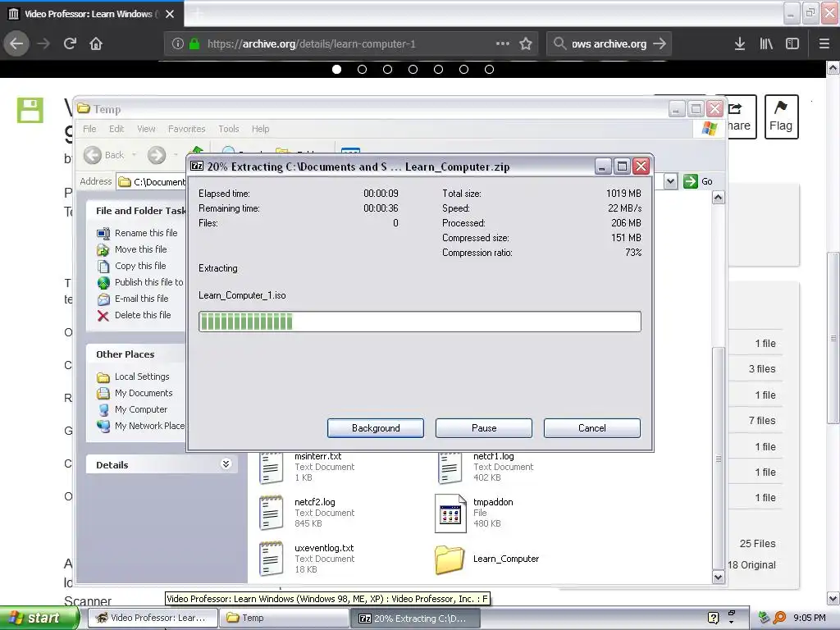Open My Computer in Other Places
This screenshot has width=840, height=630.
coord(132,410)
